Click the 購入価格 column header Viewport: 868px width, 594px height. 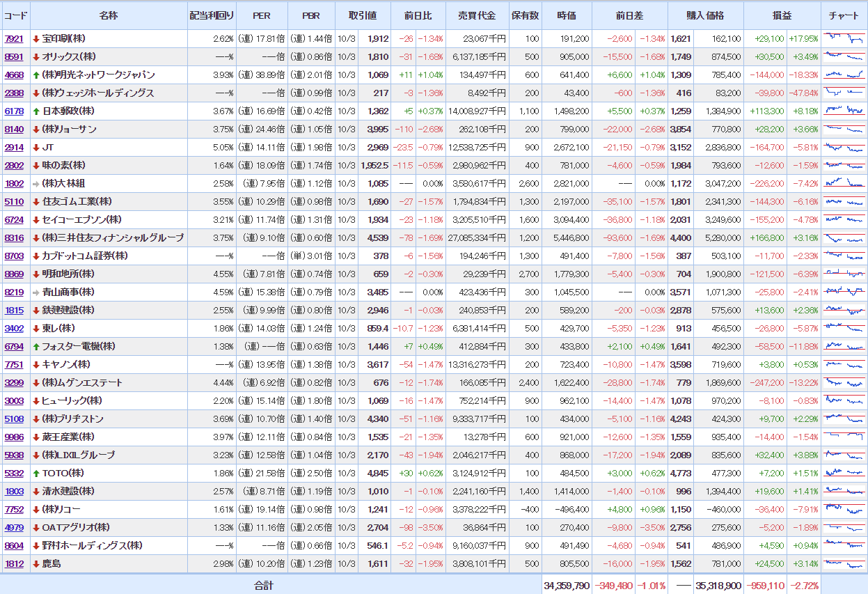(705, 15)
